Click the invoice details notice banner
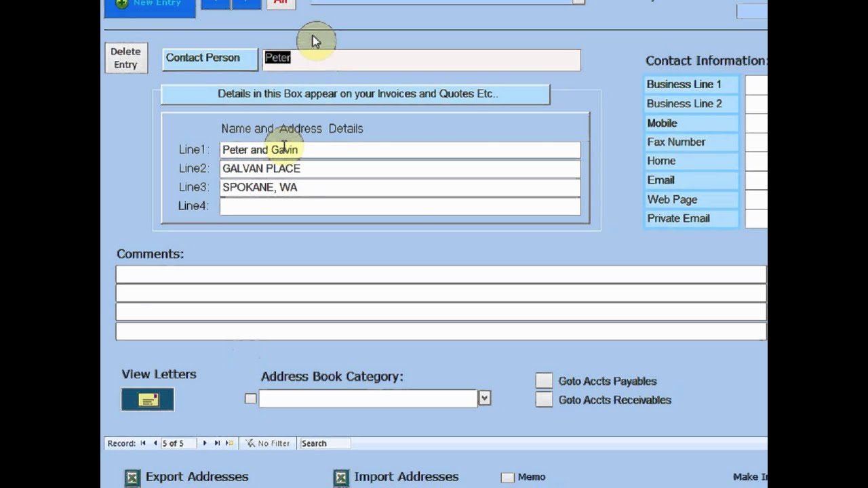 [x=355, y=94]
